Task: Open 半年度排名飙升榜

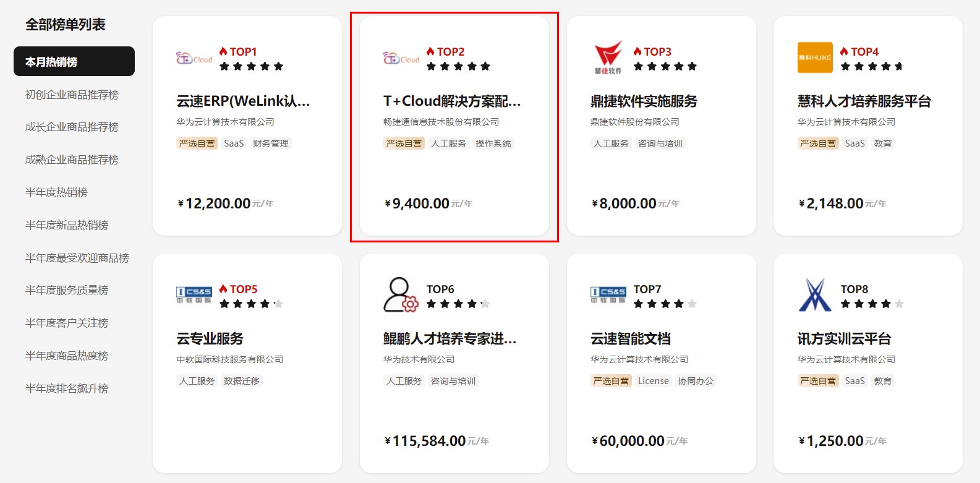Action: [x=67, y=388]
